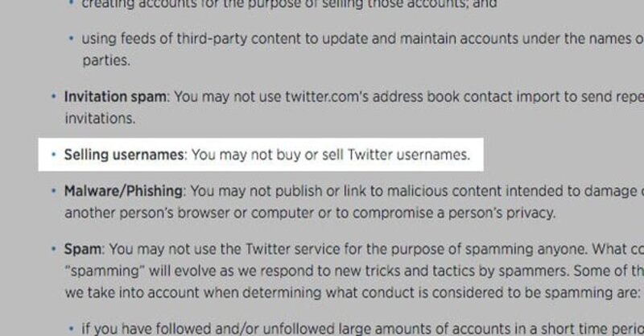Viewport: 644px width, 336px height.
Task: Click the bullet before "Selling usernames"
Action: [x=54, y=154]
